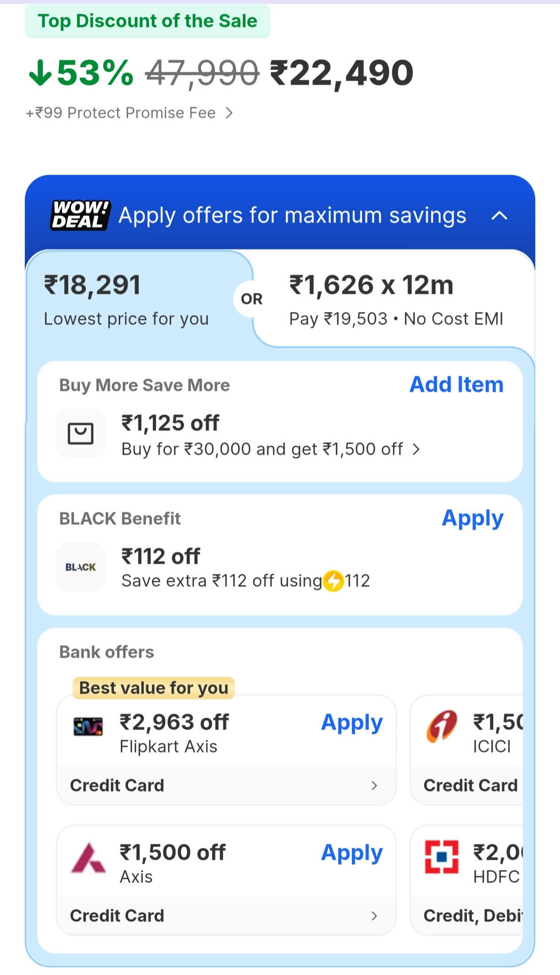Expand the Protect Promise Fee details arrow
Image resolution: width=560 pixels, height=975 pixels.
point(229,113)
